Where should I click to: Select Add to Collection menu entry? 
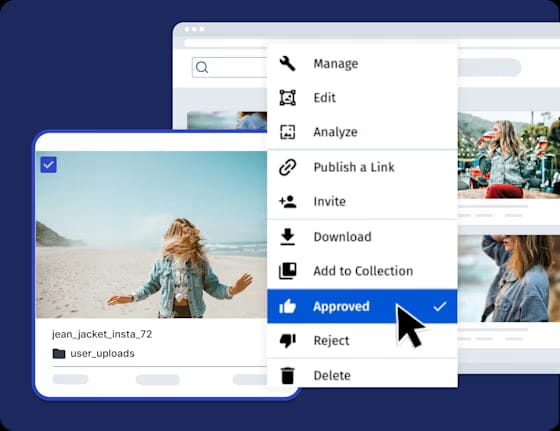pyautogui.click(x=362, y=271)
